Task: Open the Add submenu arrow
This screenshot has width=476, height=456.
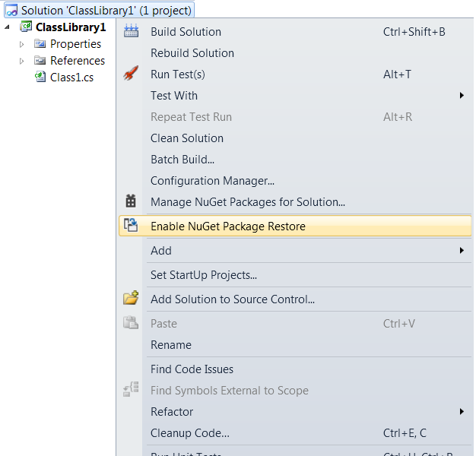Action: pos(462,251)
